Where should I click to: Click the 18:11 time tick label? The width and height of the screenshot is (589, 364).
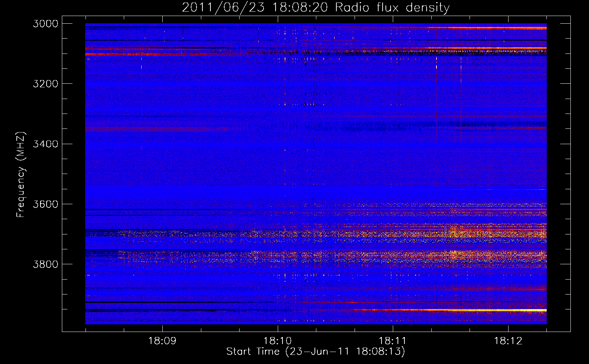pyautogui.click(x=393, y=341)
